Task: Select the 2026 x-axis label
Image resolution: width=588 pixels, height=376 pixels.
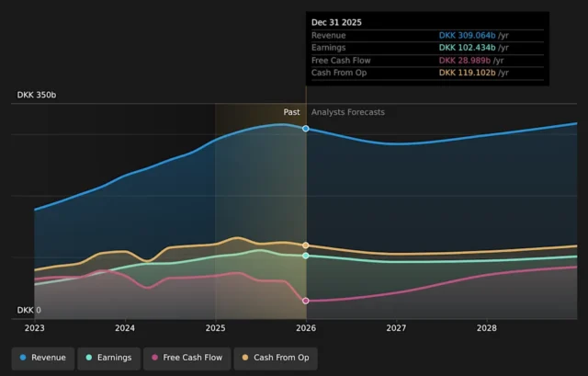Action: (306, 328)
